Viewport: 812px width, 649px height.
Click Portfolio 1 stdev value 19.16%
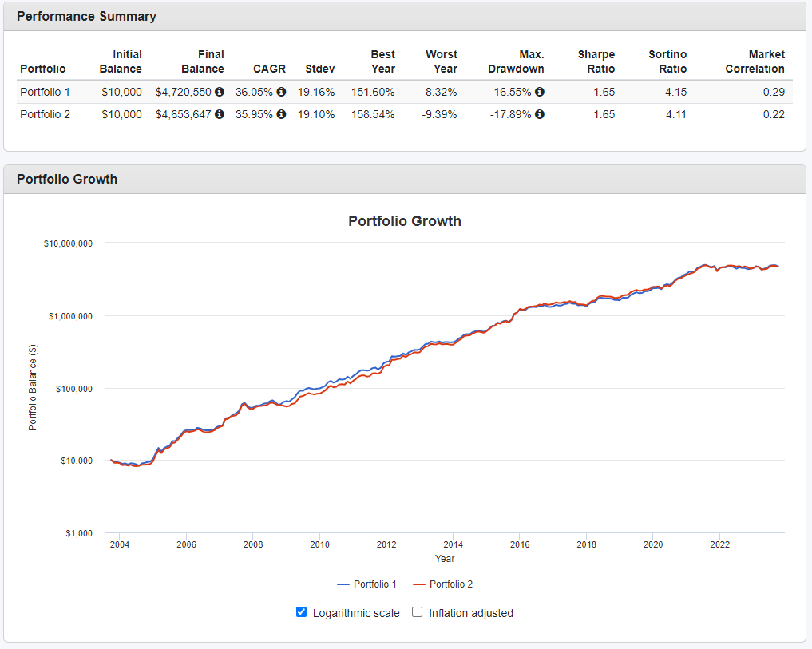coord(316,92)
